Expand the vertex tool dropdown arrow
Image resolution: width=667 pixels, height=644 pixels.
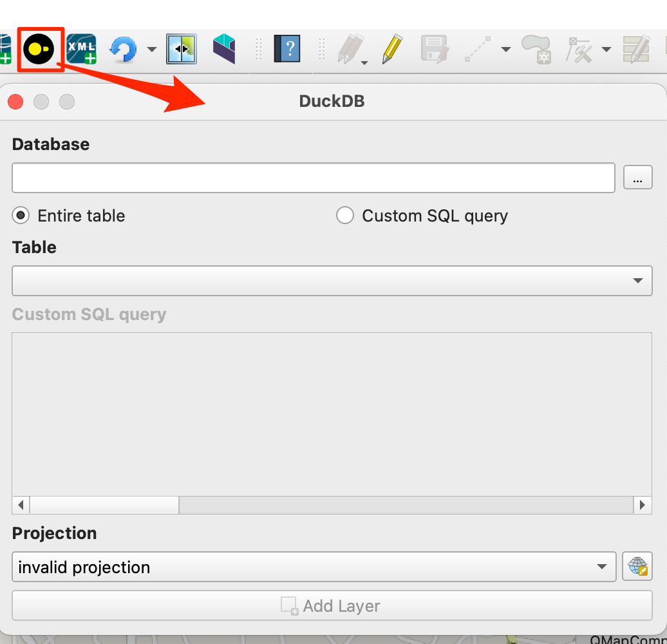pyautogui.click(x=606, y=50)
